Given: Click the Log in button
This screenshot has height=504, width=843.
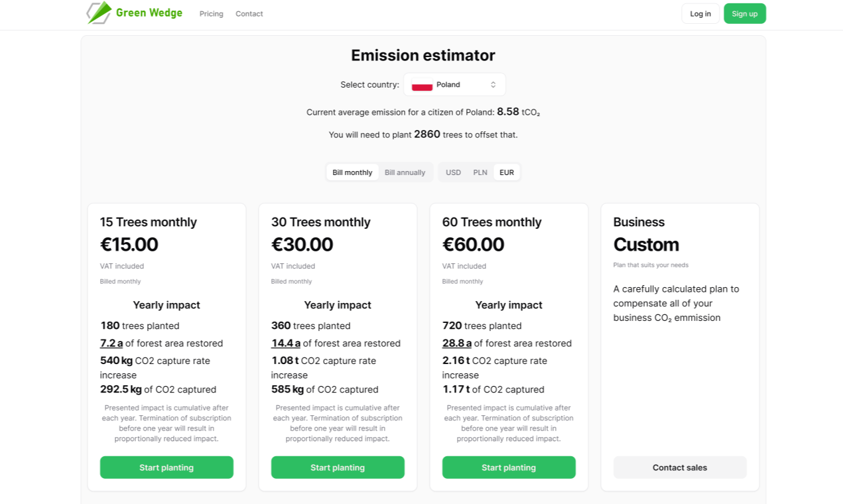Looking at the screenshot, I should pos(700,13).
